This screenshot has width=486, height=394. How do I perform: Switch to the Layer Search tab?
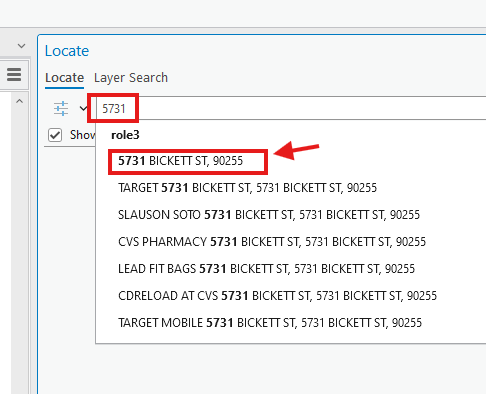pyautogui.click(x=131, y=78)
